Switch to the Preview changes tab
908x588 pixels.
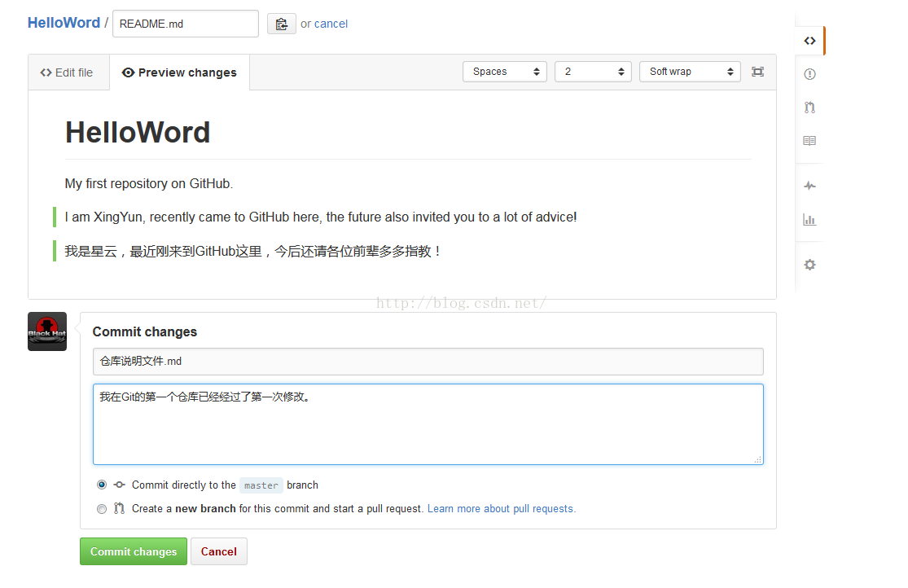(x=180, y=72)
